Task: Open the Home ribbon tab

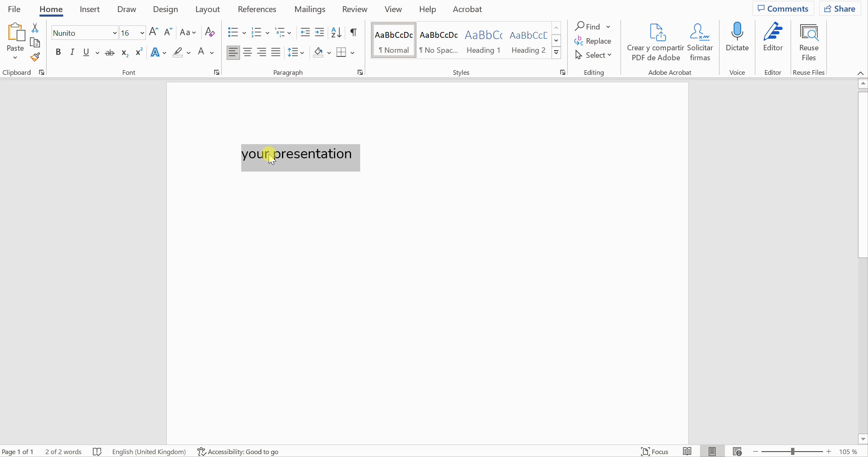Action: (50, 9)
